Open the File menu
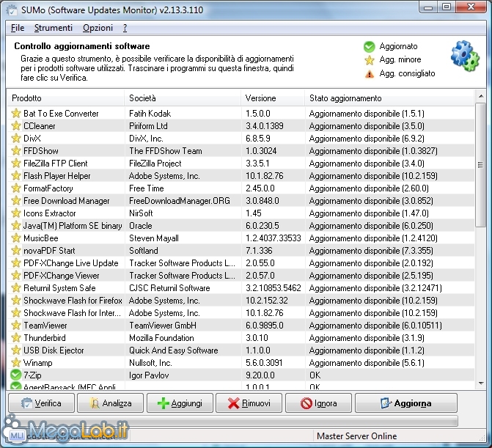 coord(18,28)
